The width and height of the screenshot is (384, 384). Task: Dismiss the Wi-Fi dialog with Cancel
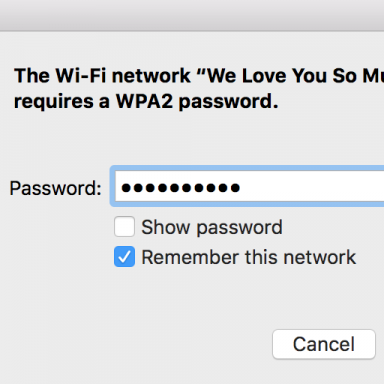[x=324, y=344]
